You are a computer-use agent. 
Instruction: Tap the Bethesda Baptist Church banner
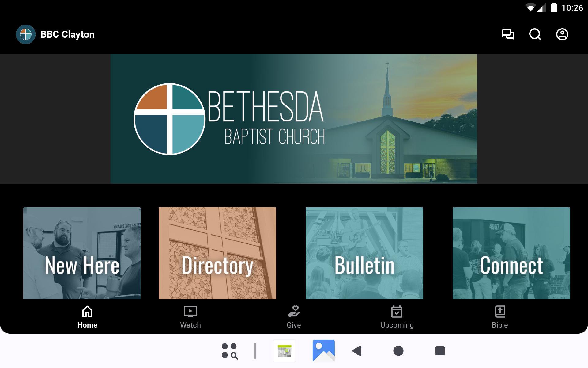294,119
